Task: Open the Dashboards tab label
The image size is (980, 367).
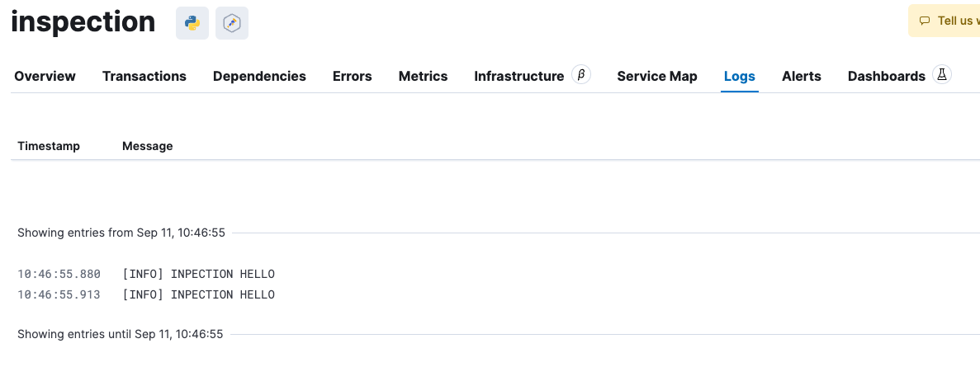Action: coord(886,76)
